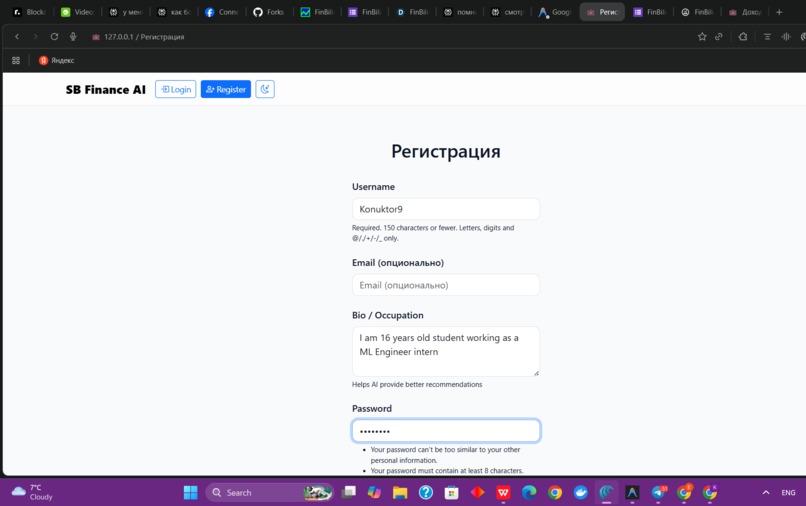806x506 pixels.
Task: Open Microsoft Edge from the taskbar
Action: 529,492
